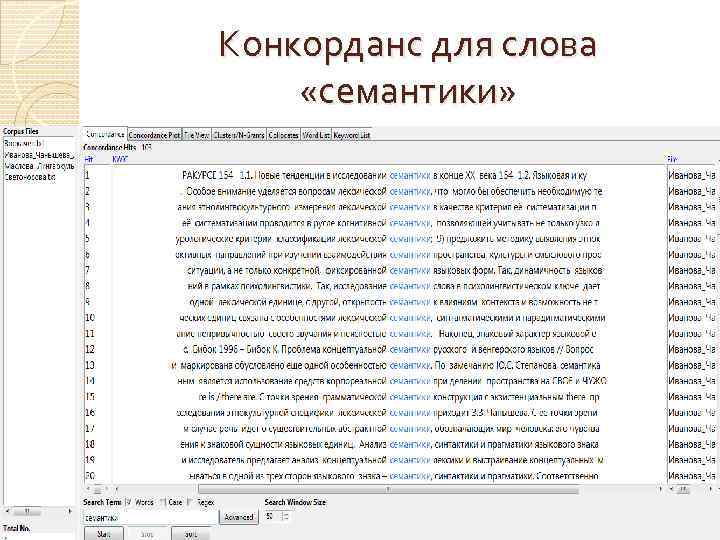Viewport: 720px width, 540px height.
Task: Select the first corpus file in the list
Action: pyautogui.click(x=22, y=144)
